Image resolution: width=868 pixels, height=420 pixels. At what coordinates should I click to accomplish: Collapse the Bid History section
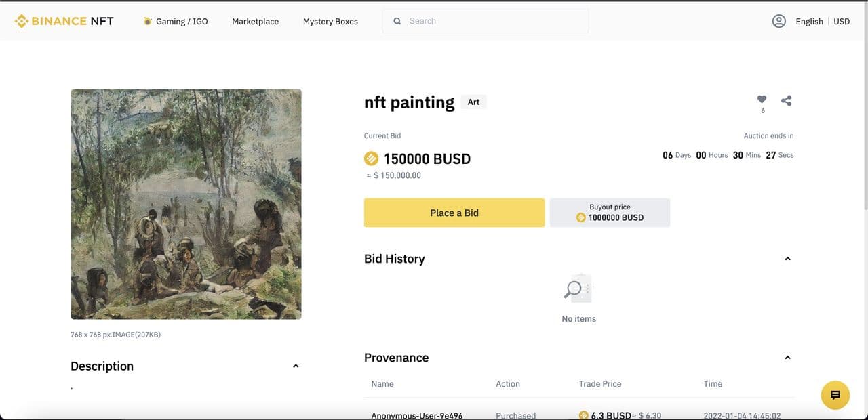coord(787,259)
